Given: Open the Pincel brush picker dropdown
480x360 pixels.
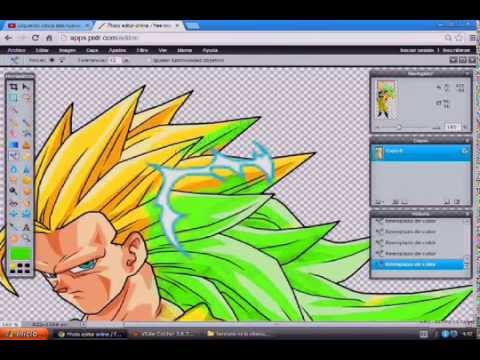Looking at the screenshot, I should pyautogui.click(x=62, y=60).
